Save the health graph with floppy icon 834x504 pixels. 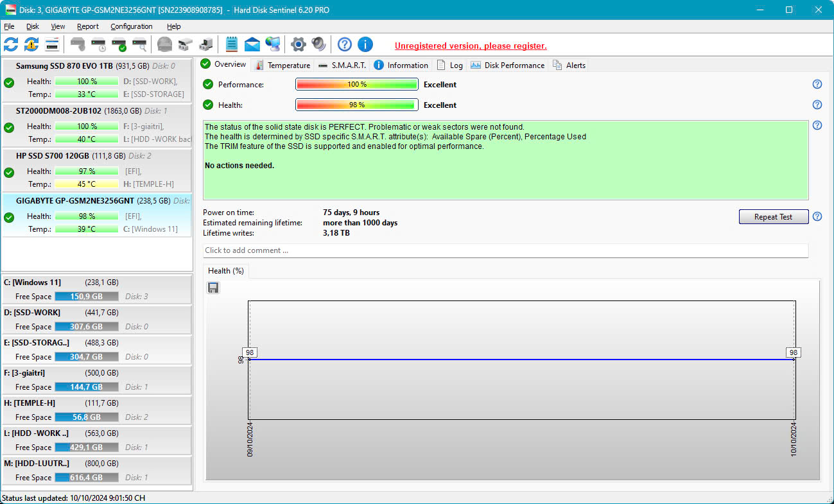tap(213, 288)
